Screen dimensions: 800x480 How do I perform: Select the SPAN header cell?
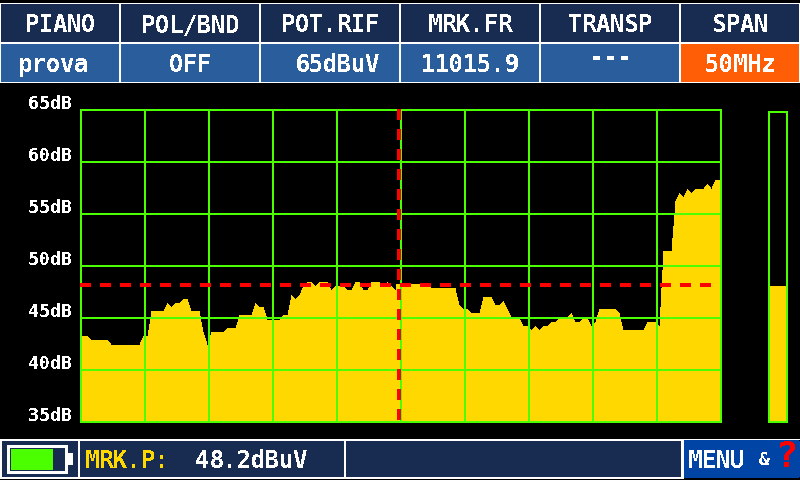click(x=740, y=23)
